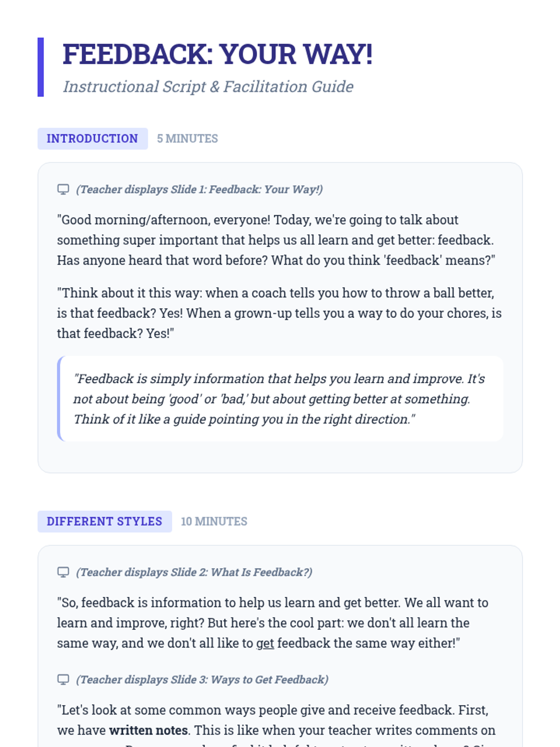
Task: Click the 10 MINUTES duration label
Action: (214, 521)
